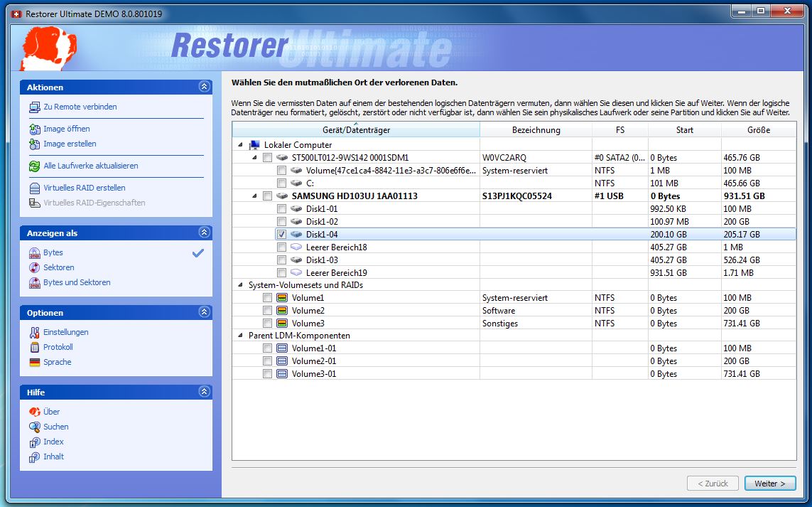Click the Virtuelles RAID erstellen icon

(x=35, y=188)
